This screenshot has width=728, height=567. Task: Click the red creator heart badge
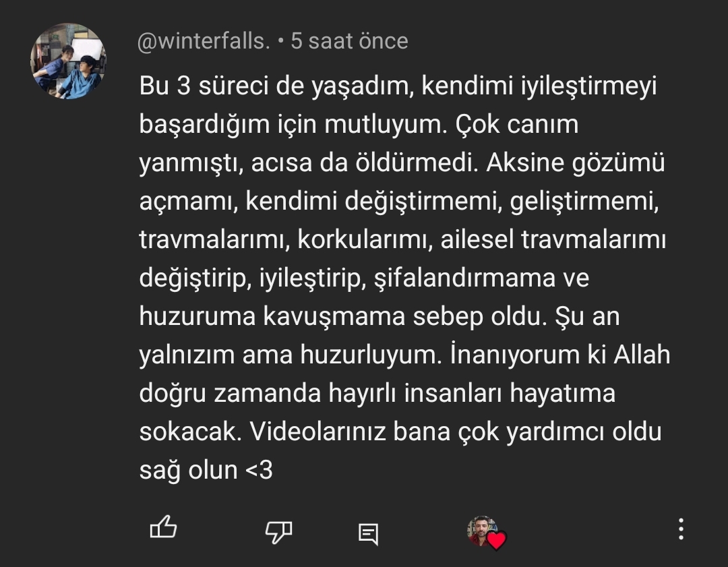[496, 540]
